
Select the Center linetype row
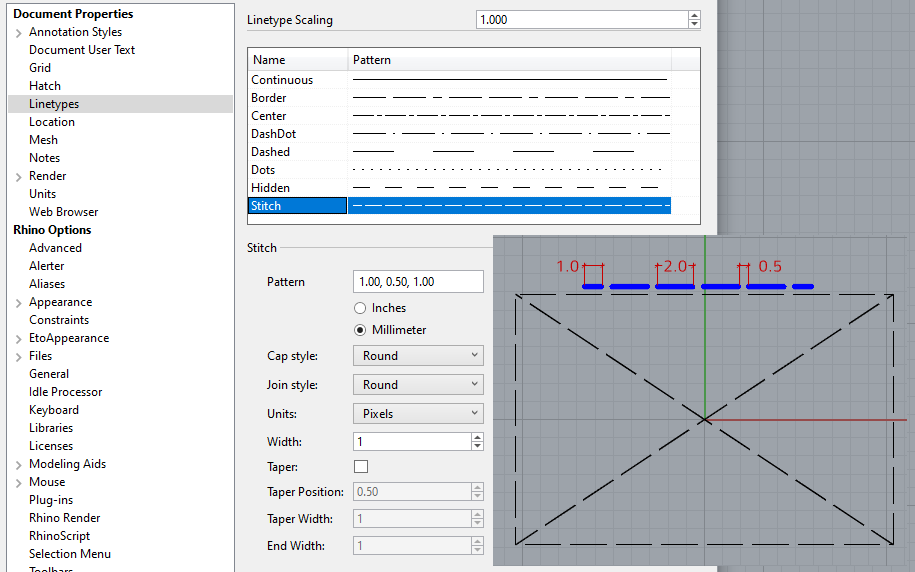[x=459, y=116]
